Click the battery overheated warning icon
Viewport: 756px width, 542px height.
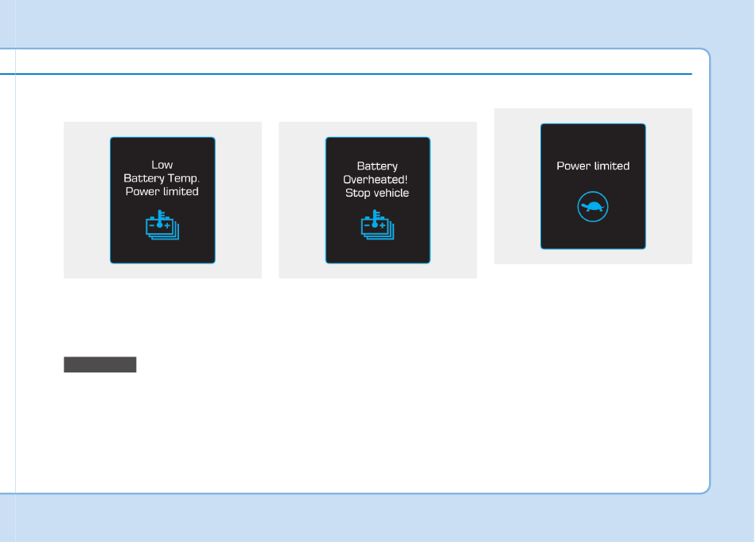point(377,224)
